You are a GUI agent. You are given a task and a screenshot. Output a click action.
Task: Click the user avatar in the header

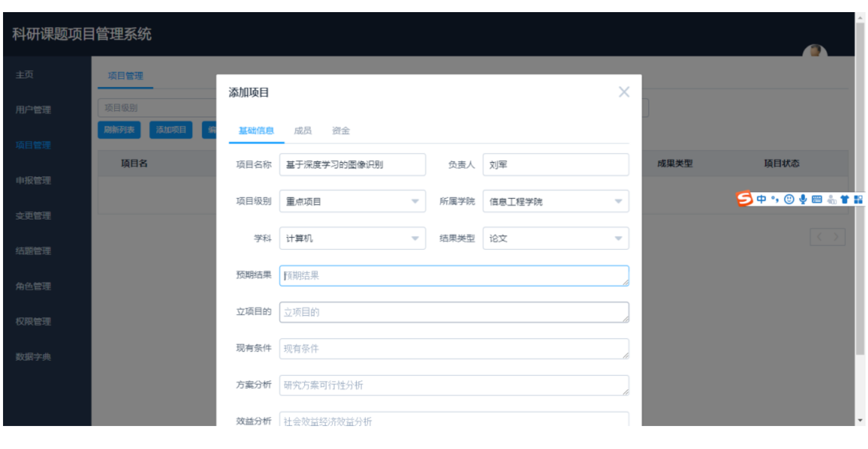[815, 53]
